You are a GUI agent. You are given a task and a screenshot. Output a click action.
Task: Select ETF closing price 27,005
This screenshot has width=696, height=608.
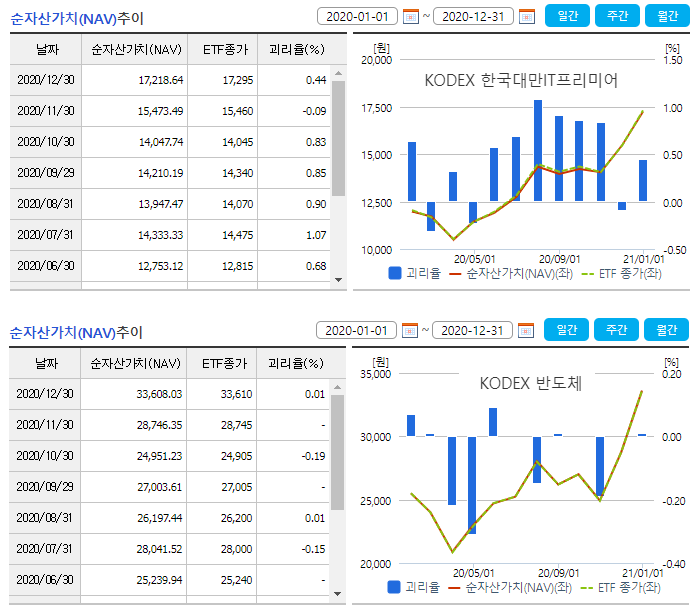point(237,487)
